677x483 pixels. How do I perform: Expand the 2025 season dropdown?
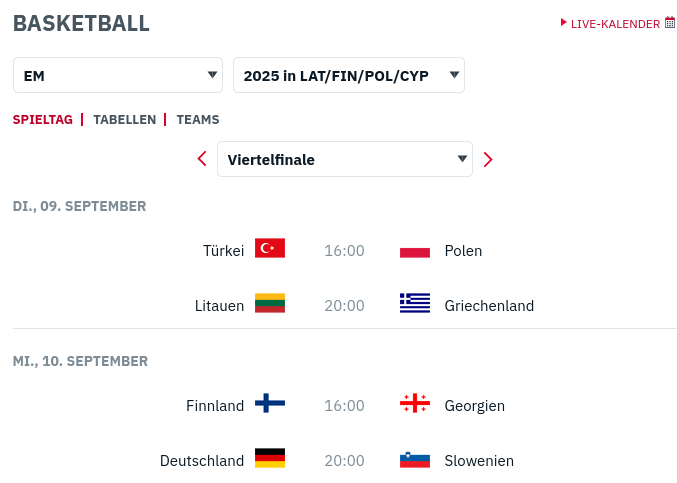pos(348,75)
